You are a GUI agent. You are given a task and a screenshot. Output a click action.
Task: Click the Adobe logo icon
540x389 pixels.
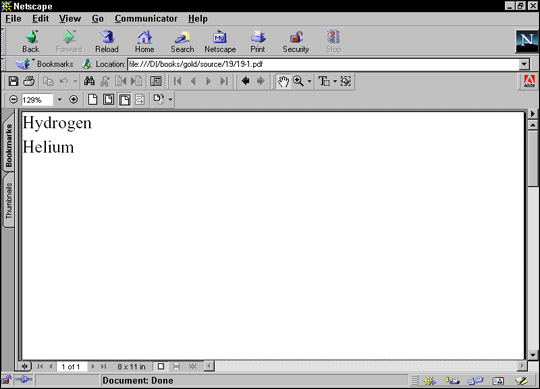point(529,82)
